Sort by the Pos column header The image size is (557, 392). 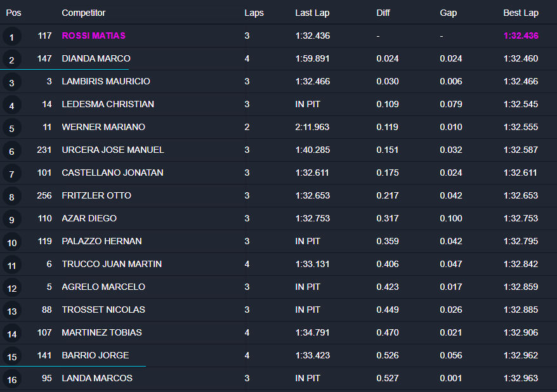13,13
